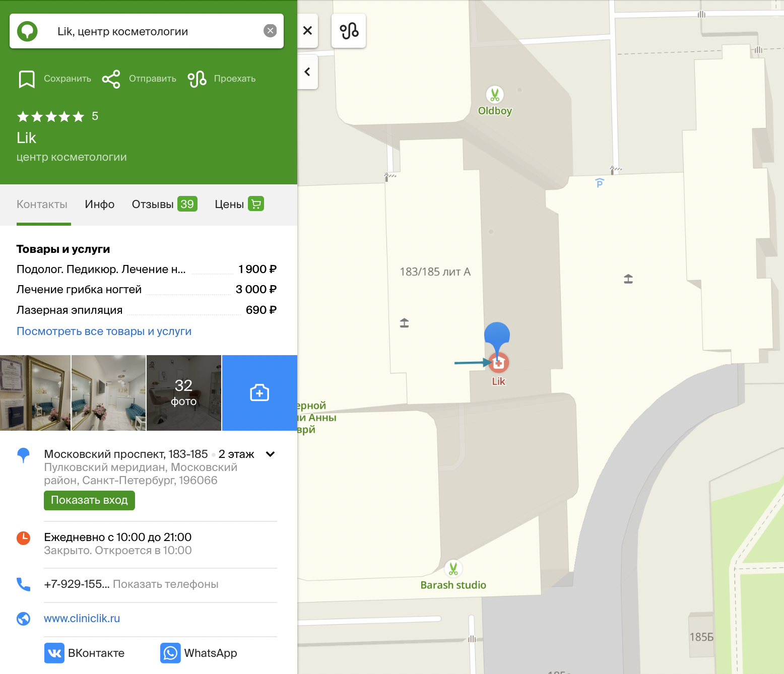Click the 'Показать вход' button
784x674 pixels.
pos(89,500)
